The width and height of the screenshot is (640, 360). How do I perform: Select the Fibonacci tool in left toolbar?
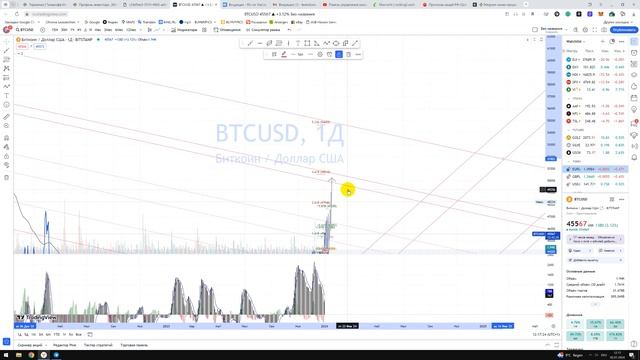[x=6, y=60]
